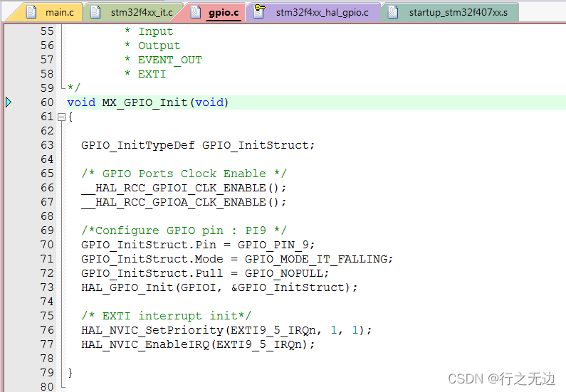The height and width of the screenshot is (392, 566).
Task: Click the locked file icon of stm32f4xx_hal_gpio.c
Action: 259,11
